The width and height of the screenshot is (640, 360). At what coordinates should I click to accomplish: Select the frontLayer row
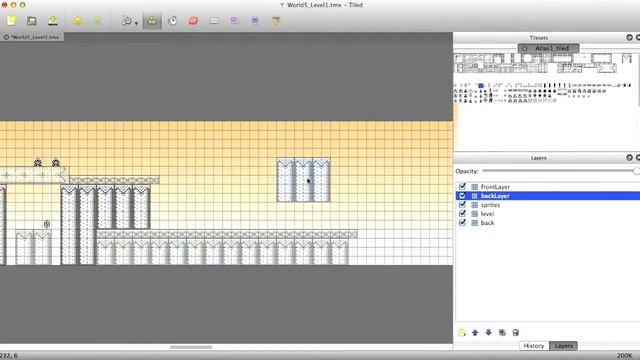click(x=547, y=187)
